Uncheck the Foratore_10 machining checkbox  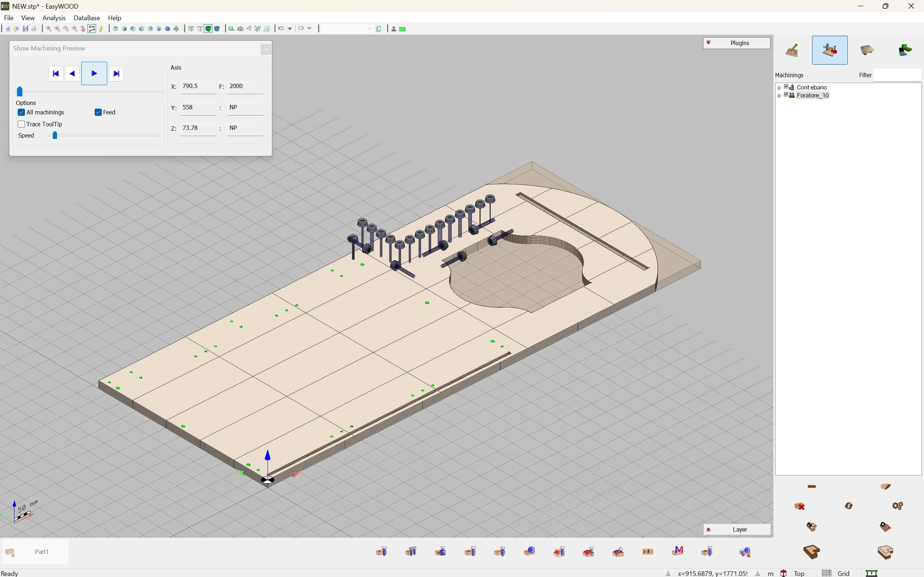coord(786,94)
